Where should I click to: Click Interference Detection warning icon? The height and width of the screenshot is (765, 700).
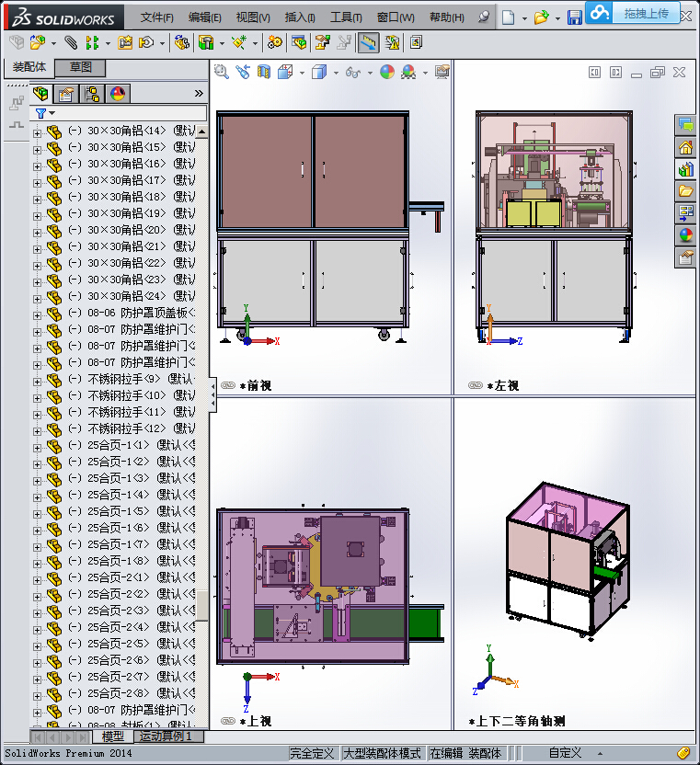tap(392, 43)
